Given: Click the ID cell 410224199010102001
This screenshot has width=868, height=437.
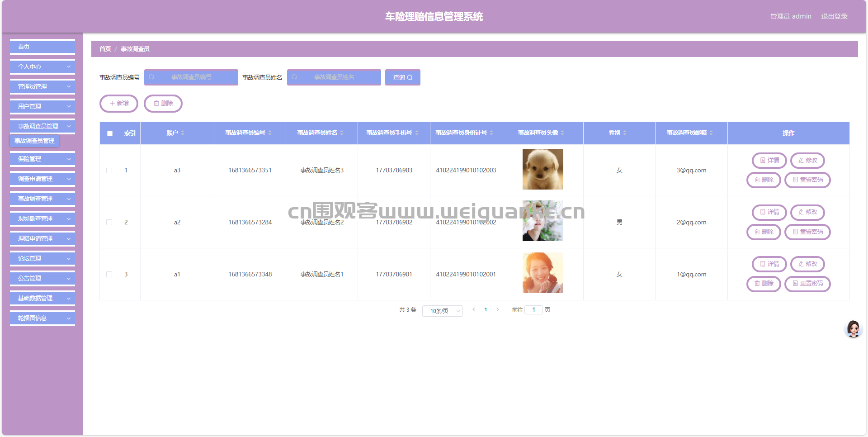Looking at the screenshot, I should tap(466, 275).
